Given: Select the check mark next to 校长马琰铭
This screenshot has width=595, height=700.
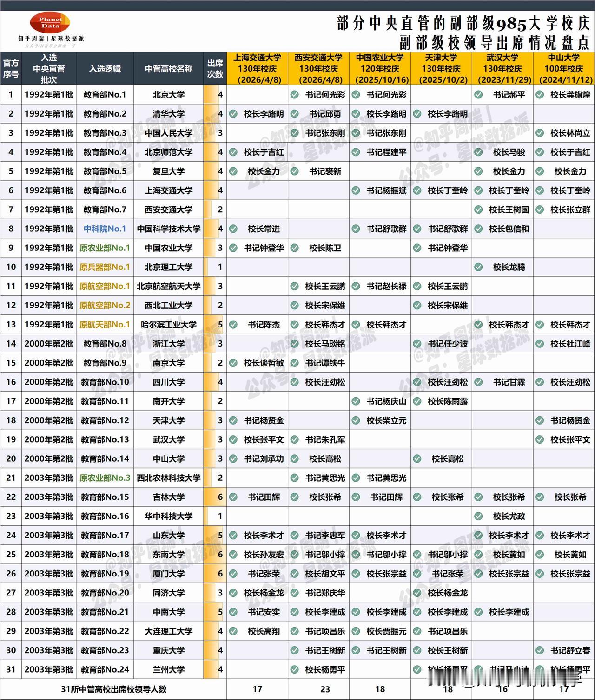Looking at the screenshot, I should 294,344.
